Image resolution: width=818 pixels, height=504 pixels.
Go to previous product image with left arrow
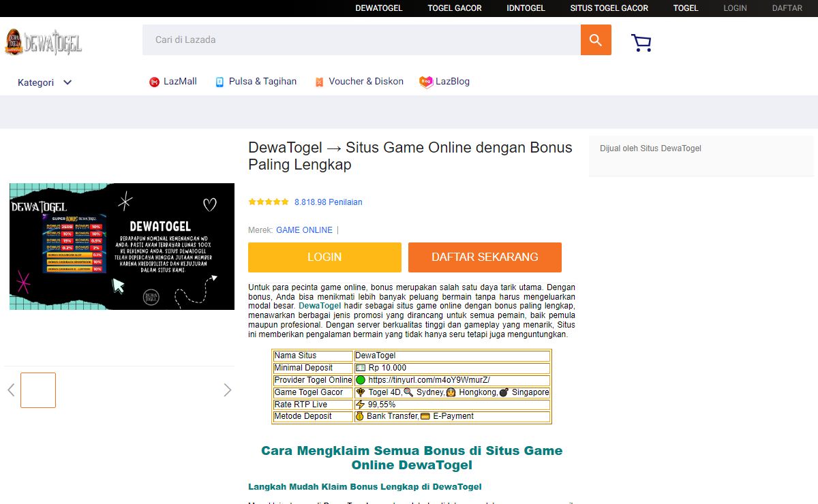(x=11, y=390)
